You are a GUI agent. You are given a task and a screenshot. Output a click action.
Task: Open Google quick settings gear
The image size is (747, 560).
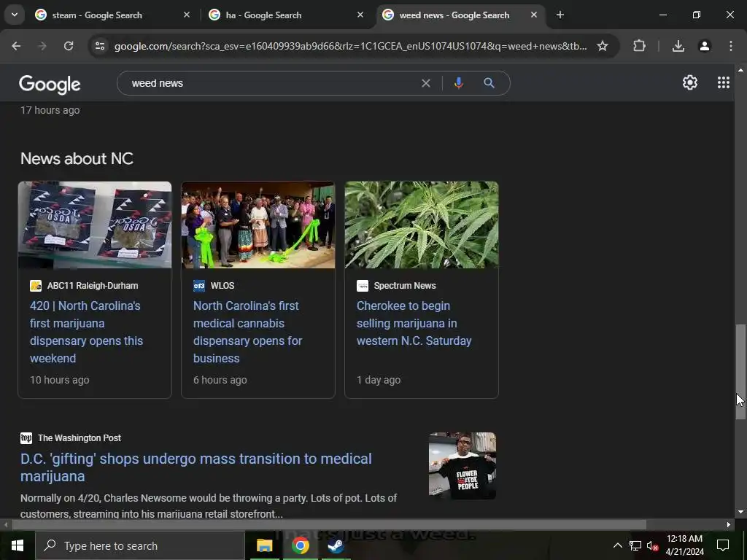690,83
